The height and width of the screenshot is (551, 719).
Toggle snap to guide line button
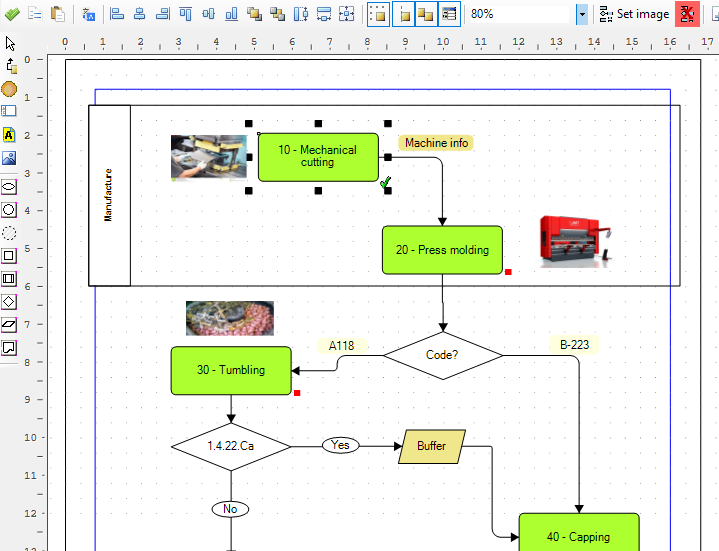[x=404, y=14]
